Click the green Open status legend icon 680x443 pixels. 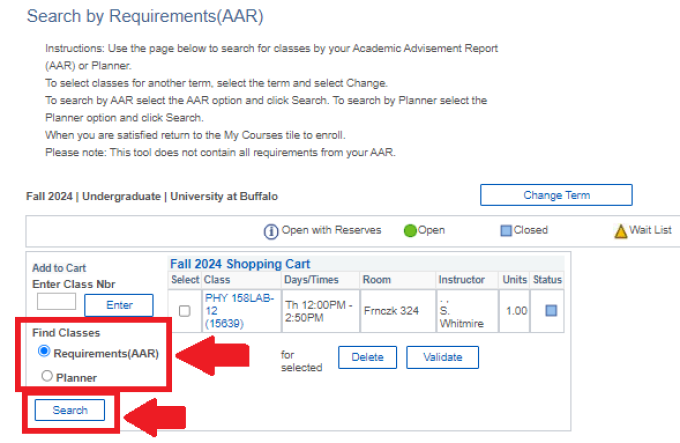pos(410,231)
